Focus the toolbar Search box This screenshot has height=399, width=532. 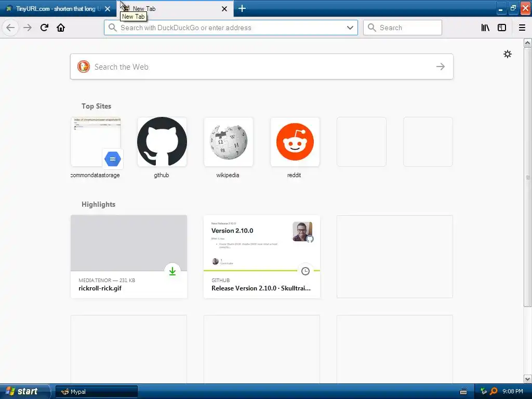pyautogui.click(x=403, y=28)
